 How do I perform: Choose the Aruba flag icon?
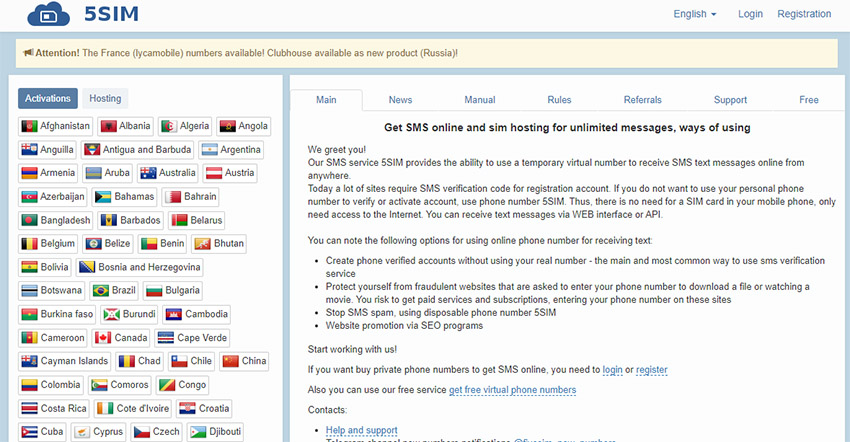point(94,173)
